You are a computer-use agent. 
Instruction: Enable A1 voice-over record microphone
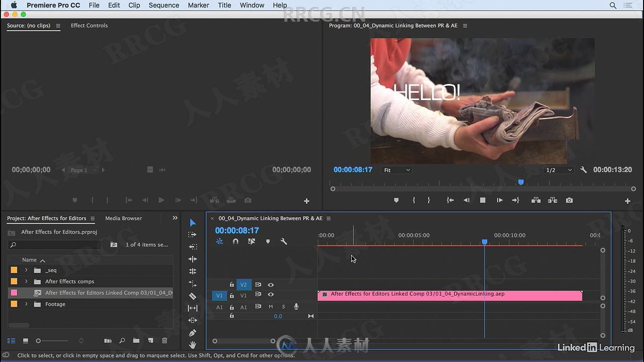(x=296, y=307)
